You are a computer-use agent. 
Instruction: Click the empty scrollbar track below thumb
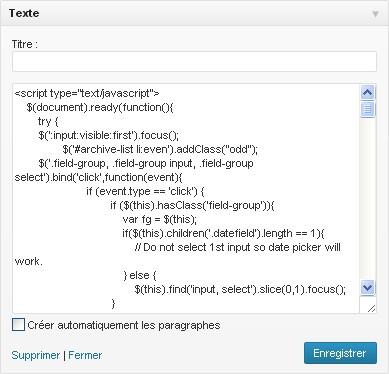coord(367,199)
